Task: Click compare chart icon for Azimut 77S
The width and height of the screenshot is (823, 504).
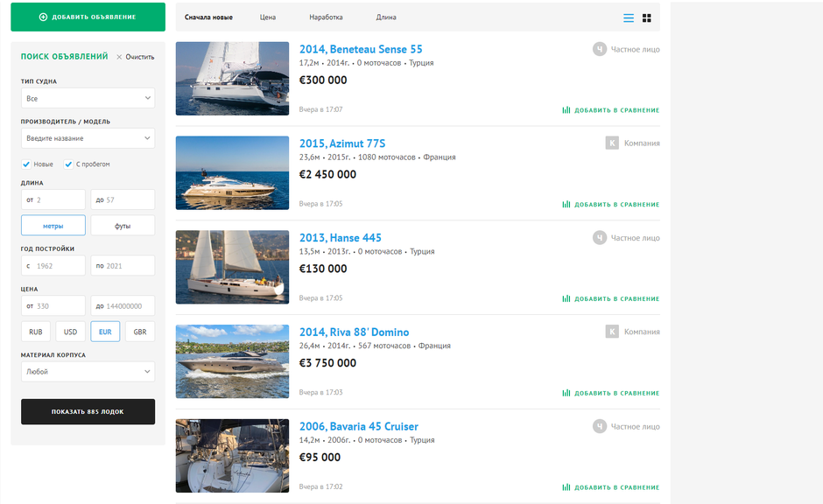Action: pos(566,205)
